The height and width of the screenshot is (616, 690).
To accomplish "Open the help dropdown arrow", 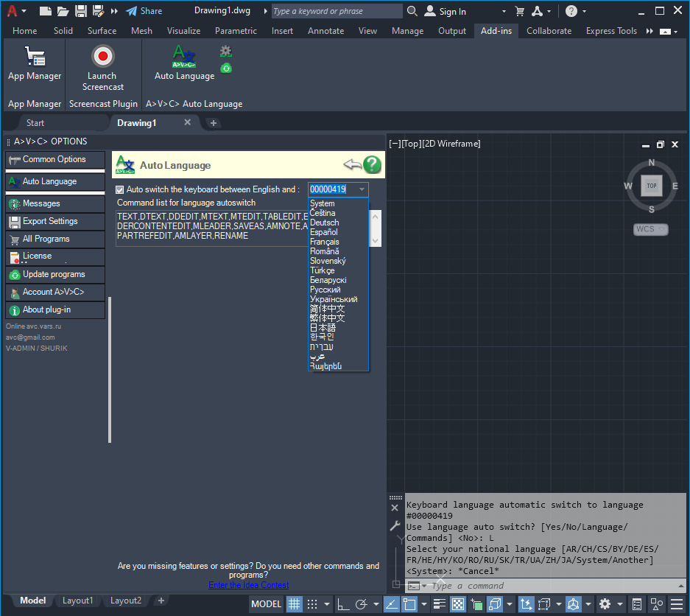I will point(585,12).
